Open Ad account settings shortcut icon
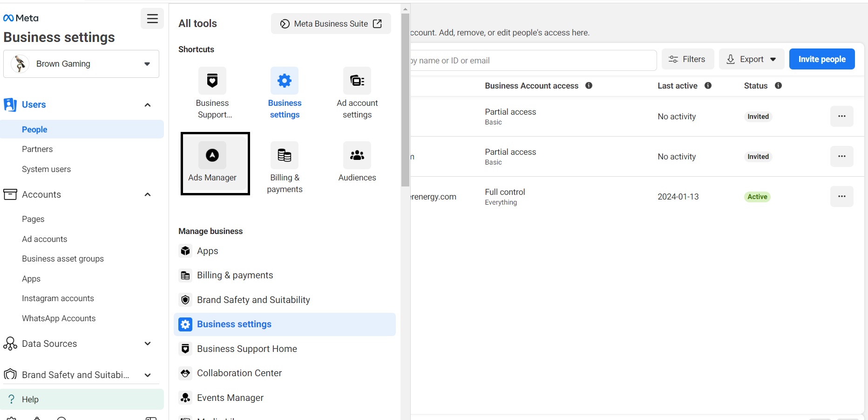Screen dimensions: 868x420 [357, 81]
